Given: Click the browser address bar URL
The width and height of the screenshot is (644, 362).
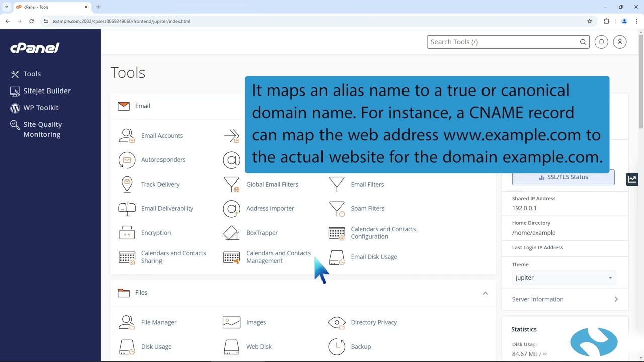Looking at the screenshot, I should (121, 21).
